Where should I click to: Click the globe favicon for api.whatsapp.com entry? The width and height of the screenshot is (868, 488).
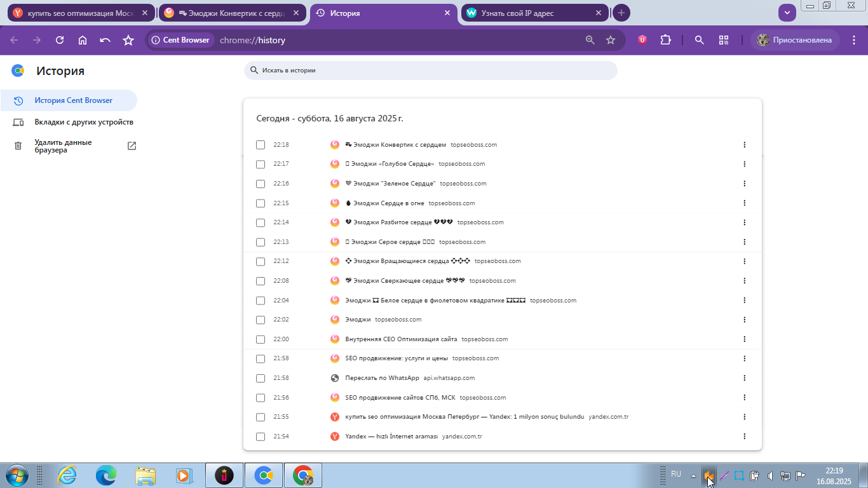[335, 378]
